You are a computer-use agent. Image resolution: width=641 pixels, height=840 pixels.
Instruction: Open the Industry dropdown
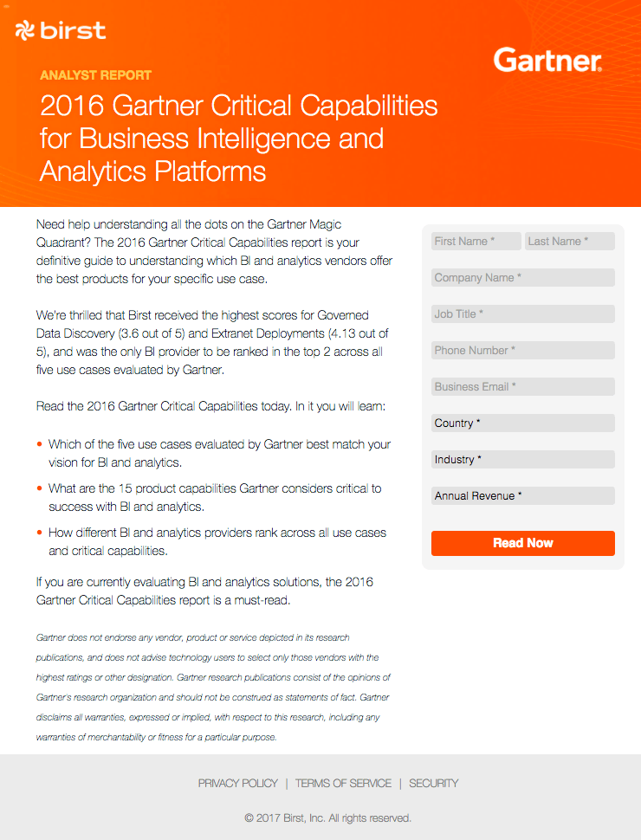522,459
